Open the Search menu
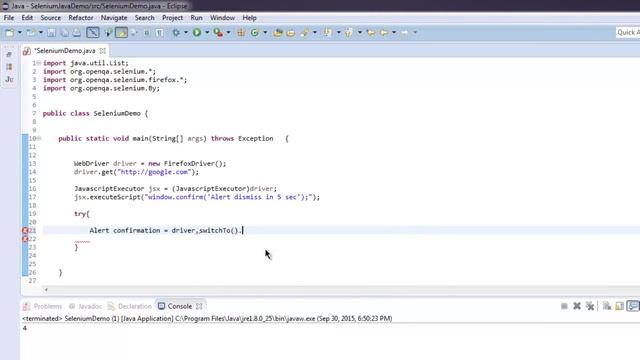Viewport: 640px width, 360px height. pyautogui.click(x=144, y=18)
